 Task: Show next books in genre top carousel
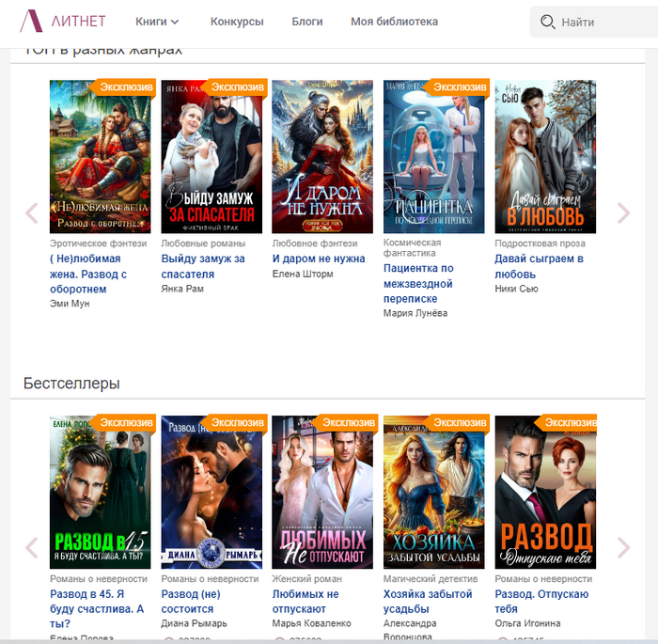(x=623, y=212)
